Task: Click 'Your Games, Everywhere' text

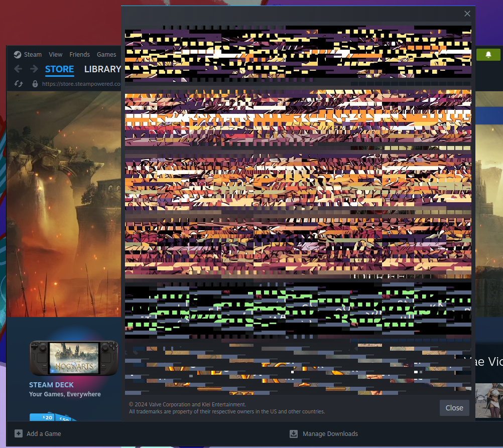Action: click(65, 394)
